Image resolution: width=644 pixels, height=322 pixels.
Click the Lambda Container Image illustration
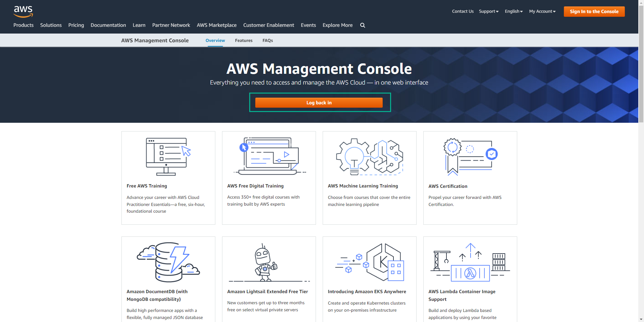point(470,262)
